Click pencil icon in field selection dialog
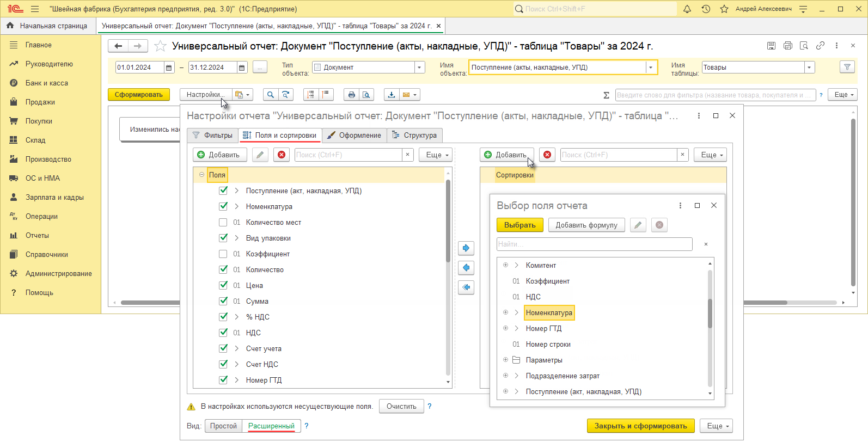868x442 pixels. (638, 225)
